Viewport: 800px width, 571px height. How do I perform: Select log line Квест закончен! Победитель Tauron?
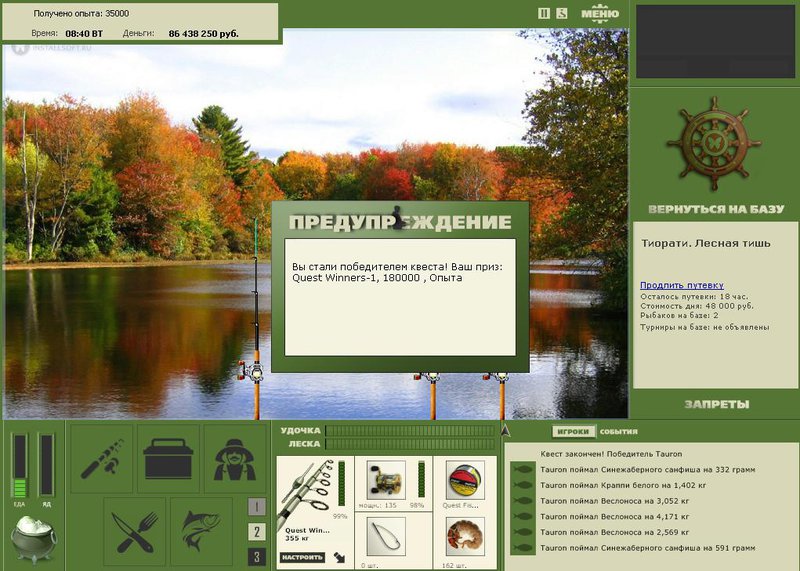(611, 454)
